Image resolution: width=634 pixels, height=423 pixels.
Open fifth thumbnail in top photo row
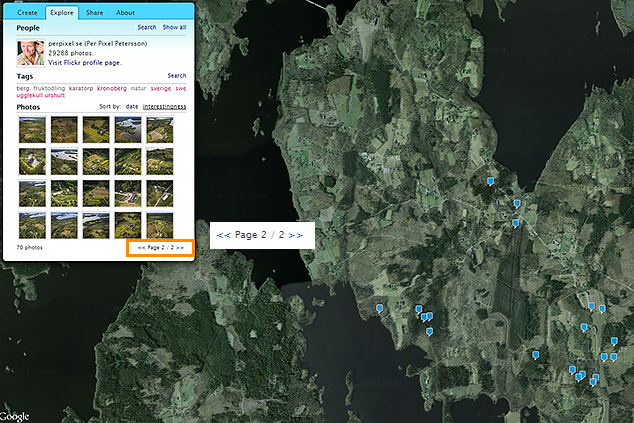160,130
